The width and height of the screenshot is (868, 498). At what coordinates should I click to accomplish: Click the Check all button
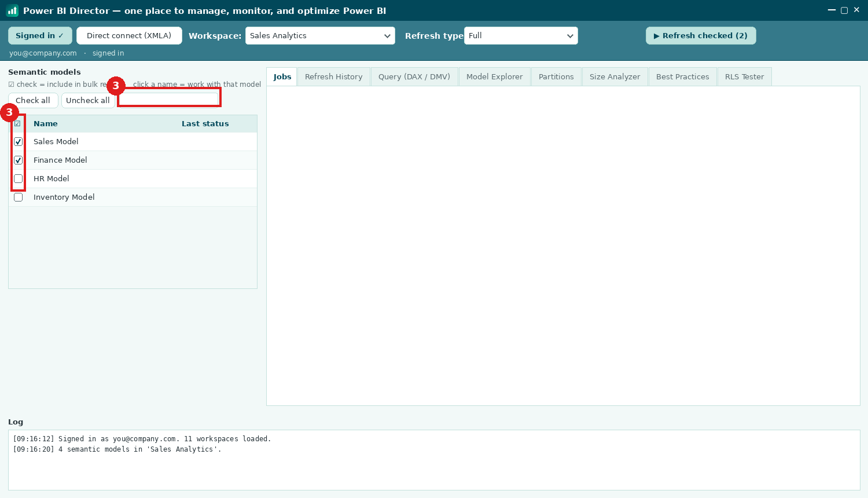(33, 100)
